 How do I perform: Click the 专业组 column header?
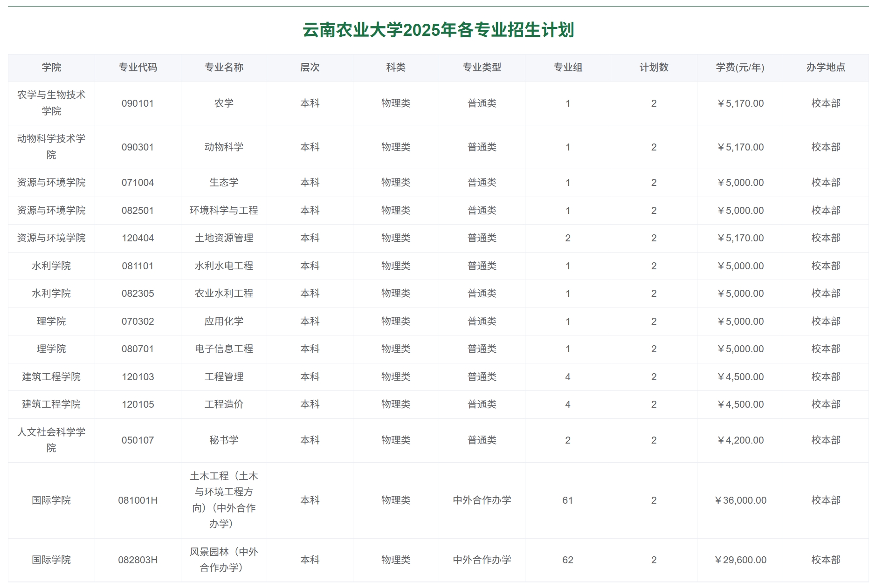pos(568,68)
